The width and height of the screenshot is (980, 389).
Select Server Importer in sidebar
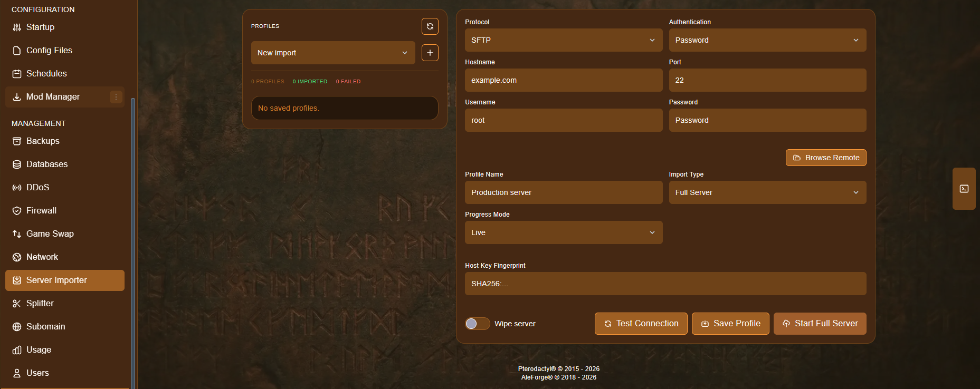point(65,280)
